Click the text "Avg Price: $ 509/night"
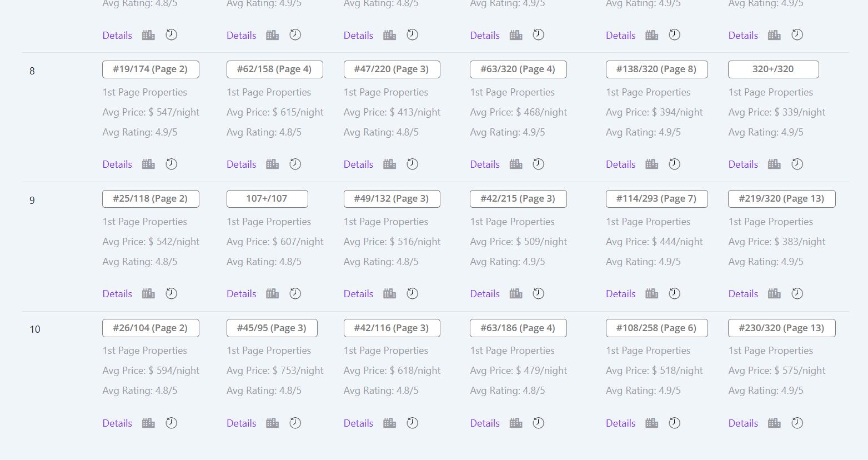The width and height of the screenshot is (868, 460). click(519, 242)
